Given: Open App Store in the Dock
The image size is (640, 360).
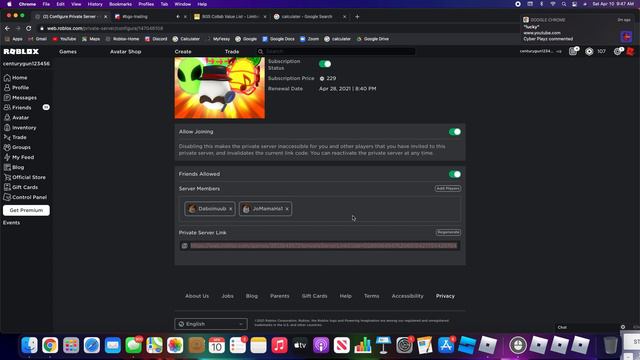Looking at the screenshot, I should (x=446, y=345).
